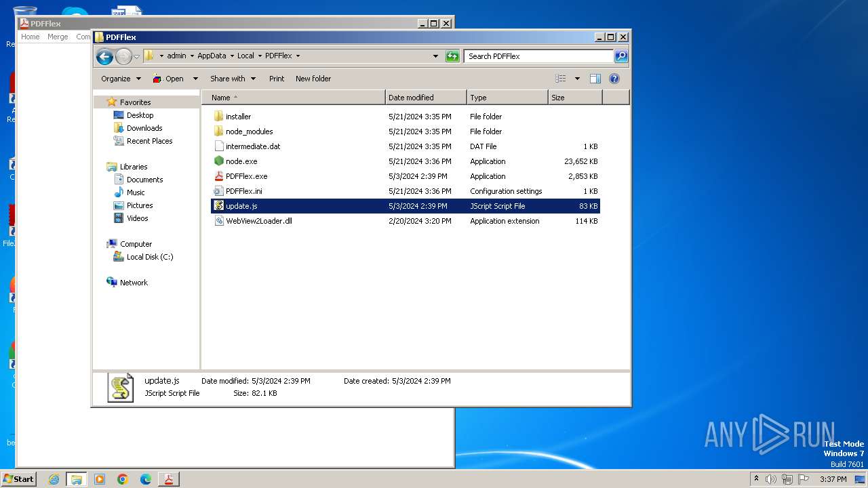The width and height of the screenshot is (868, 488).
Task: Open the Pictures library
Action: [x=140, y=205]
